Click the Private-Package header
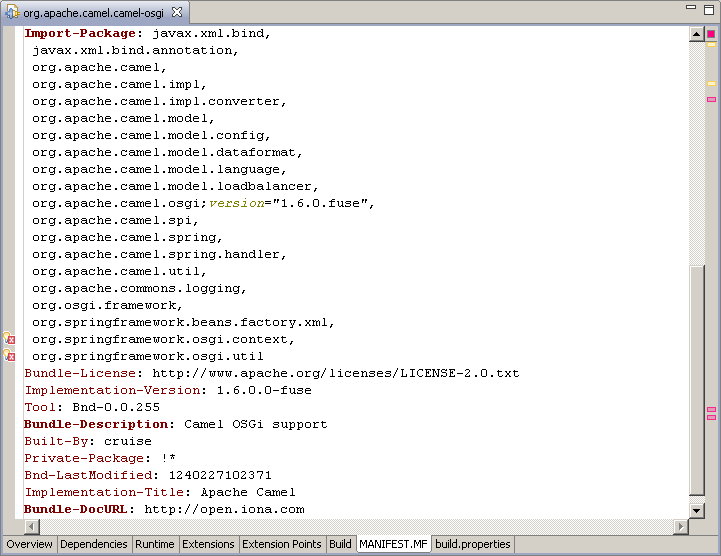 click(x=84, y=459)
